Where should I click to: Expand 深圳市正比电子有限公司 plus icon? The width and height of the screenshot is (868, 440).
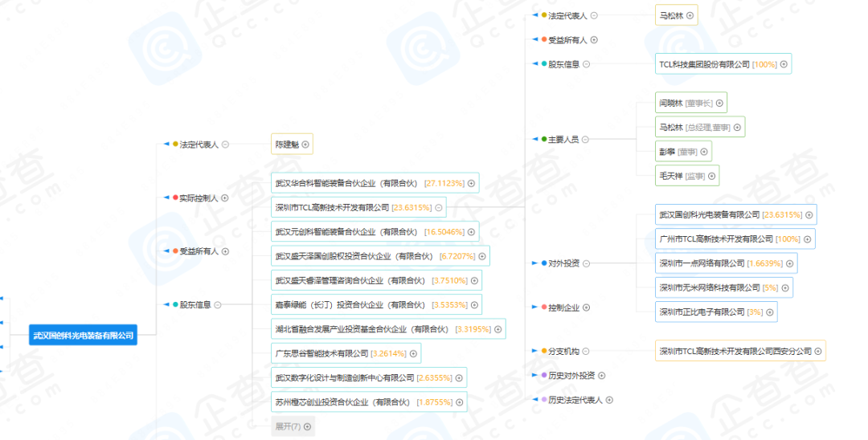tap(769, 312)
